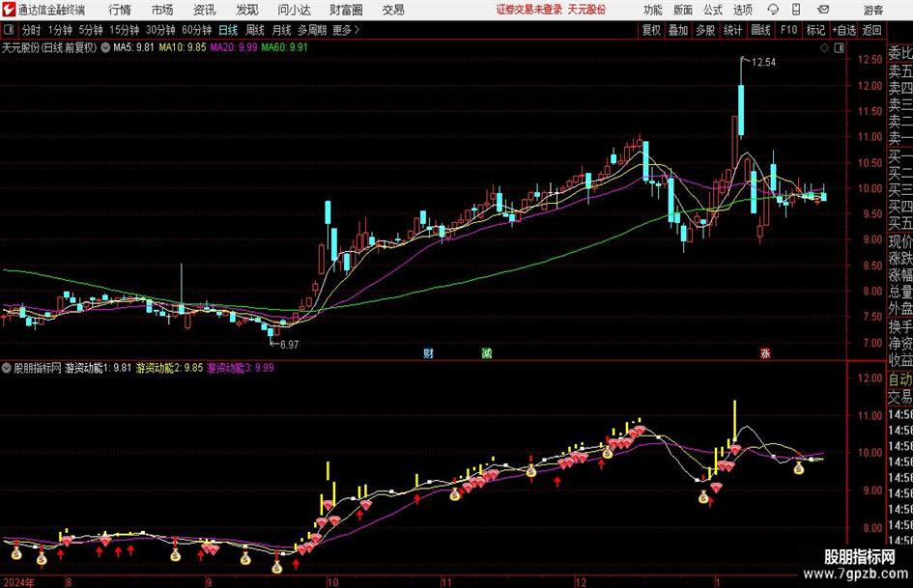Screen dimensions: 913x588
Task: Switch to 5分钟 period tab
Action: [90, 30]
